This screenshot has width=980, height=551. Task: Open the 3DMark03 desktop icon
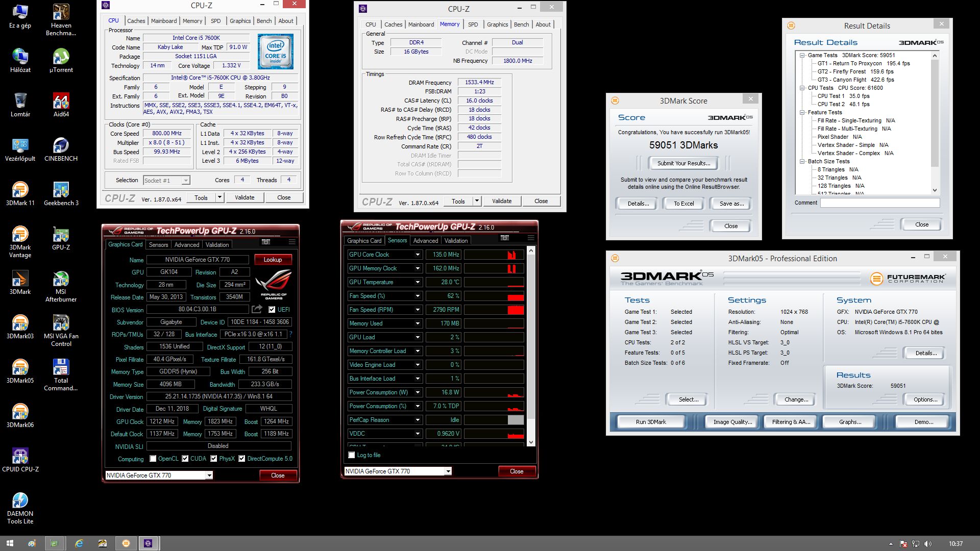[20, 327]
